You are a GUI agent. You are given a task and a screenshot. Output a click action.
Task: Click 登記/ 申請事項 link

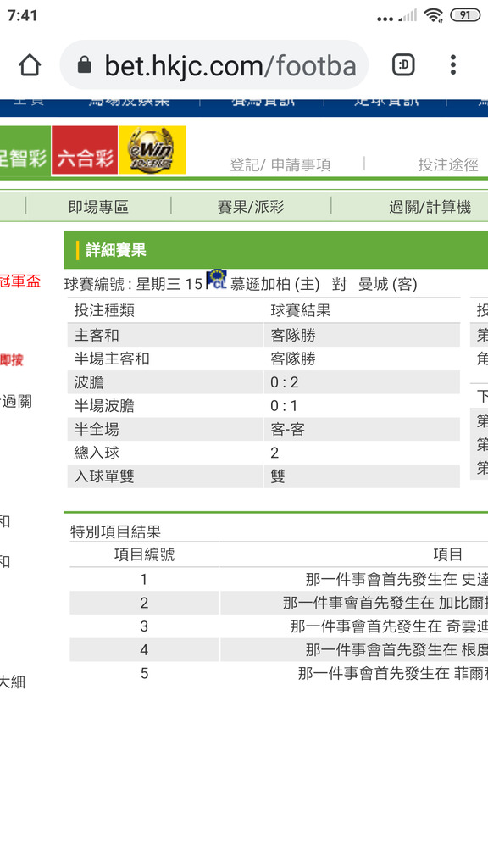coord(280,164)
